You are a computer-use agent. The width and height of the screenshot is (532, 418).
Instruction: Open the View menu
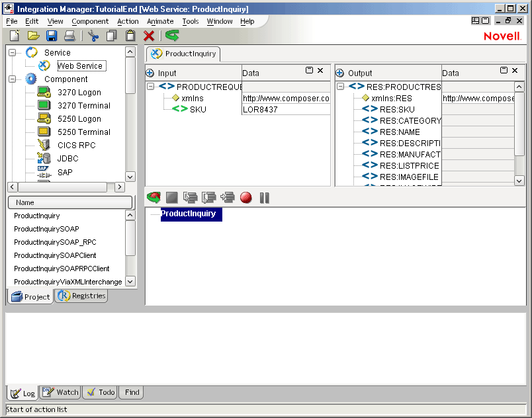tap(55, 21)
